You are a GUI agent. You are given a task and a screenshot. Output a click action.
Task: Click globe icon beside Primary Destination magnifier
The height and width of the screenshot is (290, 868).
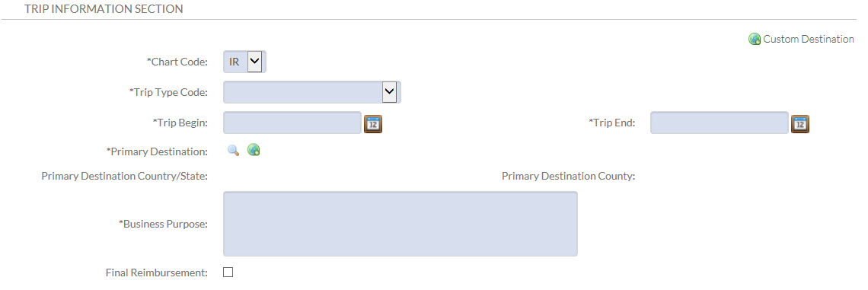coord(254,150)
